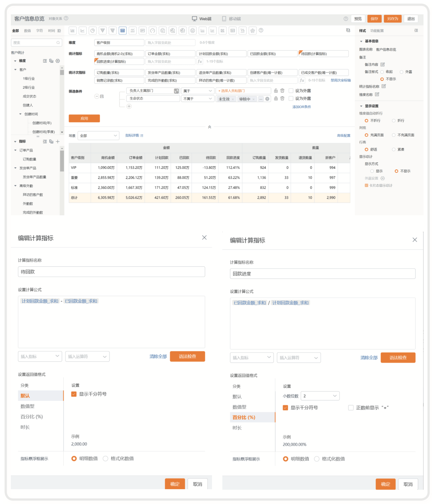The image size is (432, 504).
Task: Collapse the 基本信息 section
Action: pos(361,41)
